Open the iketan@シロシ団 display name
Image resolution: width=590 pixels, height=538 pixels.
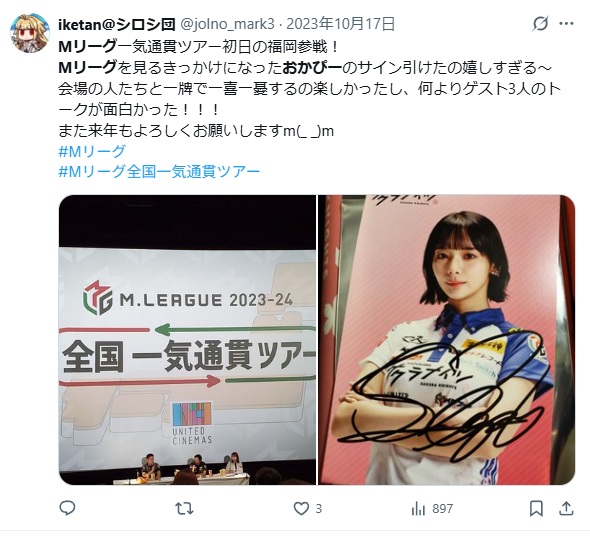pyautogui.click(x=117, y=24)
